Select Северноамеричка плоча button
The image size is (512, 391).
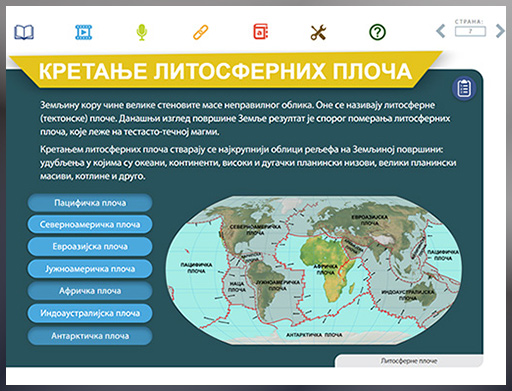click(x=90, y=225)
